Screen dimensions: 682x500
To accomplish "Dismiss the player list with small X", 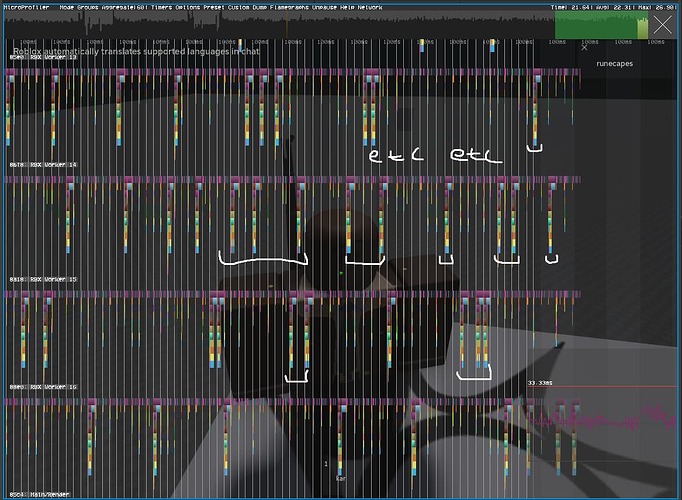I will tap(584, 47).
